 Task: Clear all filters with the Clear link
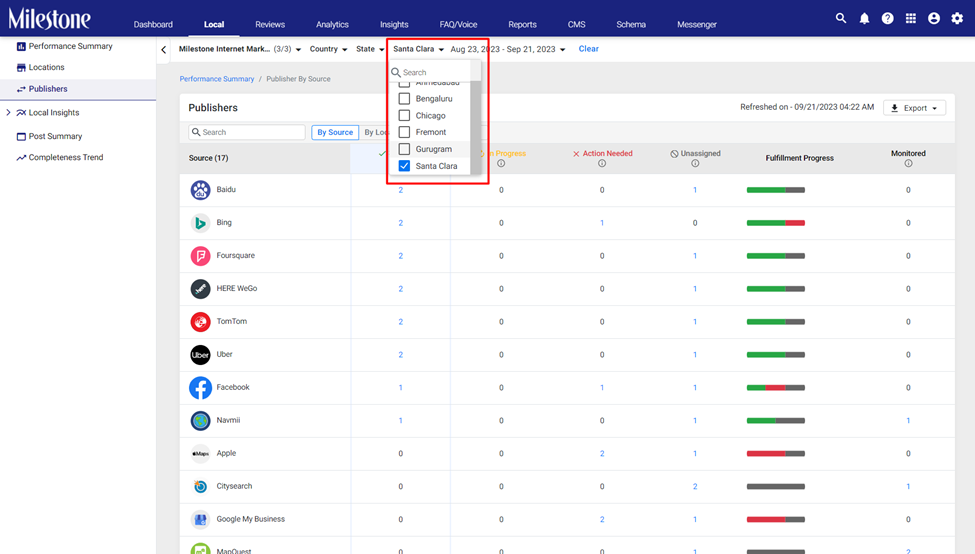click(x=588, y=48)
